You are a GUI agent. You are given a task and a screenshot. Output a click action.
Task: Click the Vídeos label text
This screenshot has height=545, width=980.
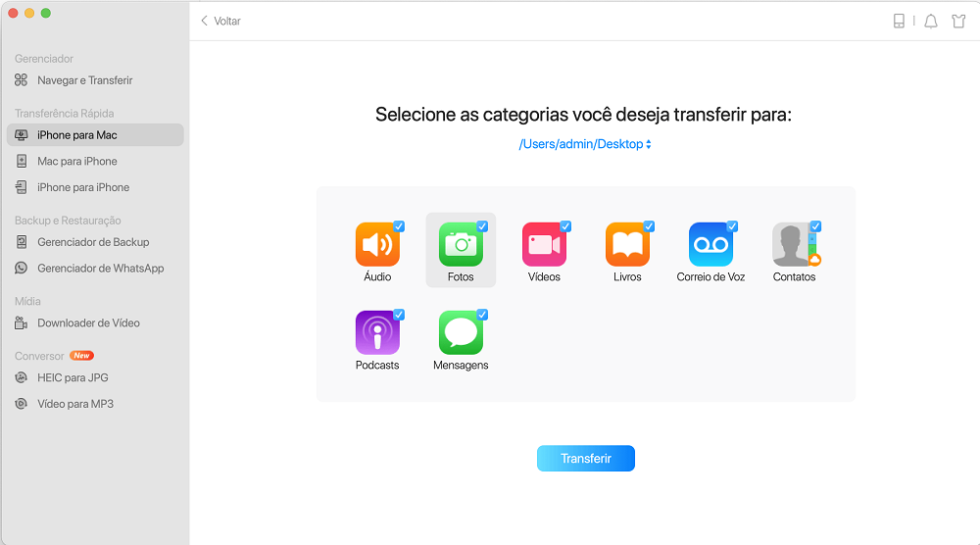[544, 276]
